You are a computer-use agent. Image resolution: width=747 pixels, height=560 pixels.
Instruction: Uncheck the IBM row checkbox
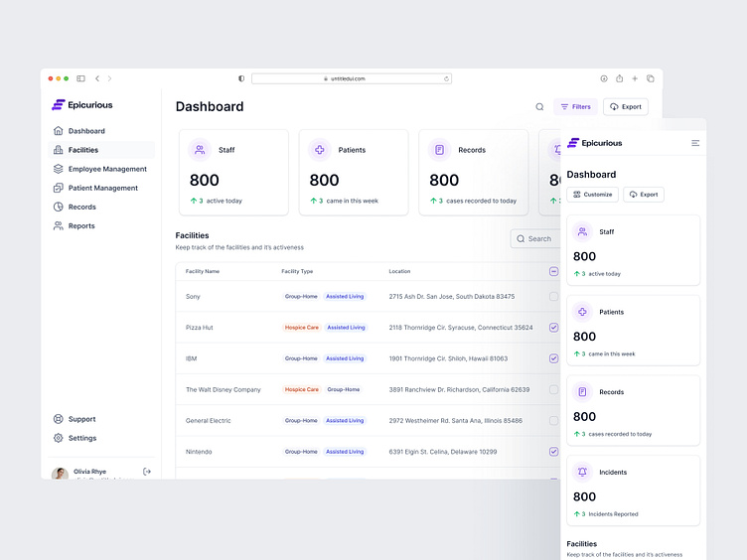pos(553,358)
